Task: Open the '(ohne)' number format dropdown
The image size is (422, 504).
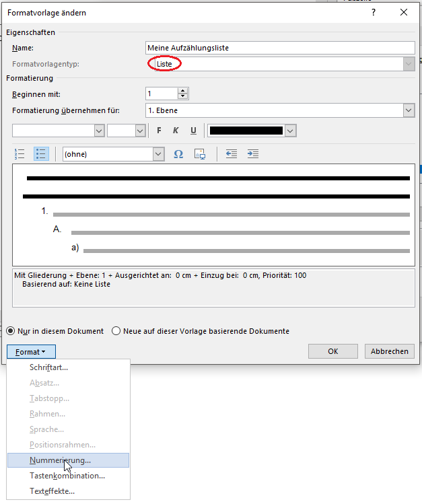Action: (158, 154)
